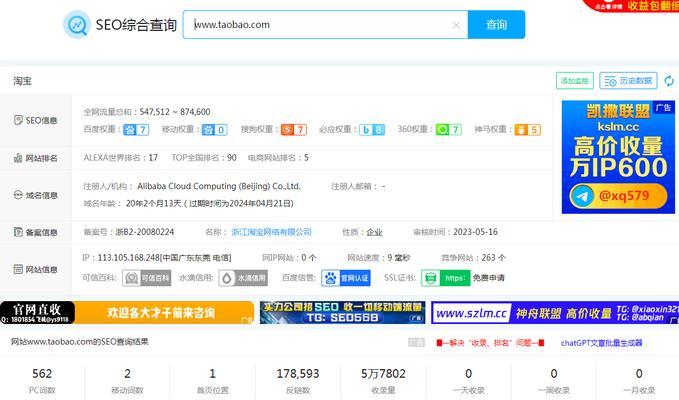Open the 必应权重 badge showing 8
The width and height of the screenshot is (679, 400).
coord(372,129)
